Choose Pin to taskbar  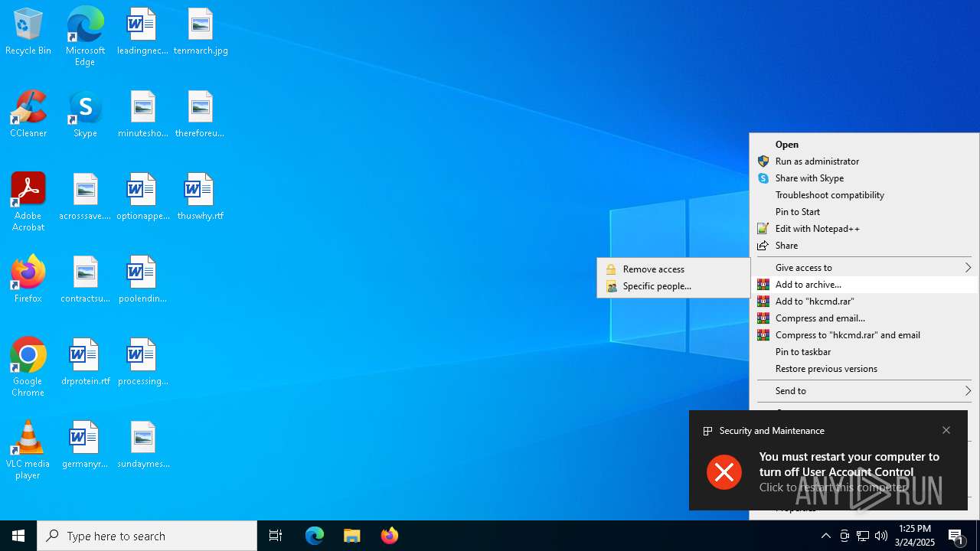[x=864, y=352]
